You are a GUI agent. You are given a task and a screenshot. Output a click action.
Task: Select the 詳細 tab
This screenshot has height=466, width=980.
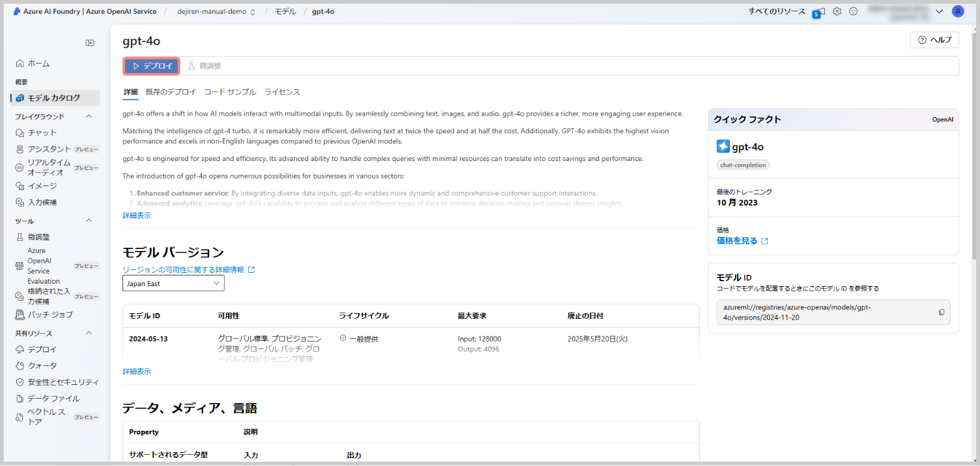[x=131, y=92]
